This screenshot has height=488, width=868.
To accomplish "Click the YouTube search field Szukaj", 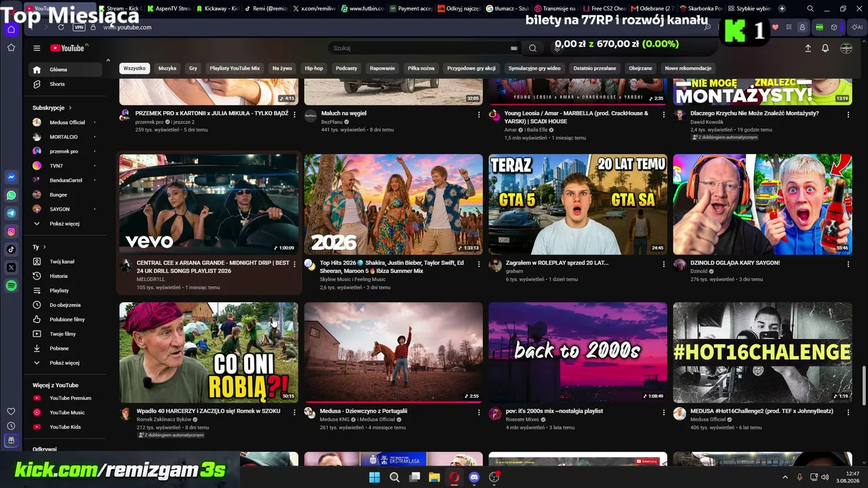I will point(425,48).
